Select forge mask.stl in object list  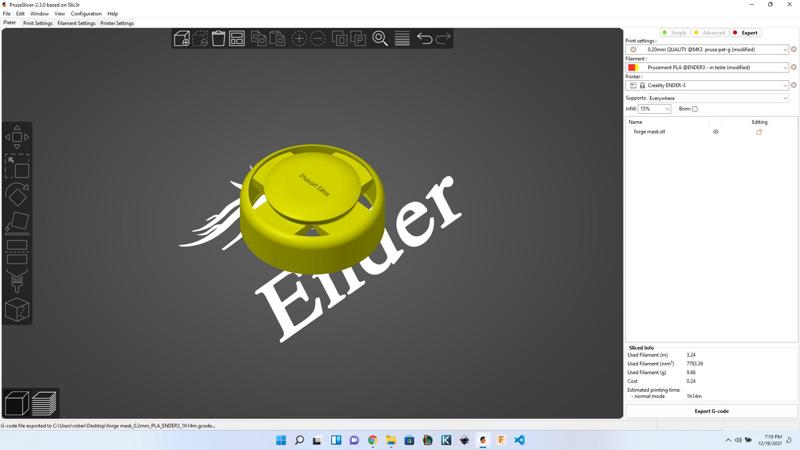(x=649, y=132)
